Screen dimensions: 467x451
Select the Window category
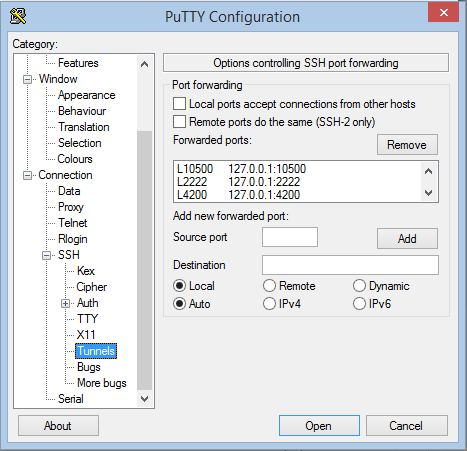click(x=58, y=79)
